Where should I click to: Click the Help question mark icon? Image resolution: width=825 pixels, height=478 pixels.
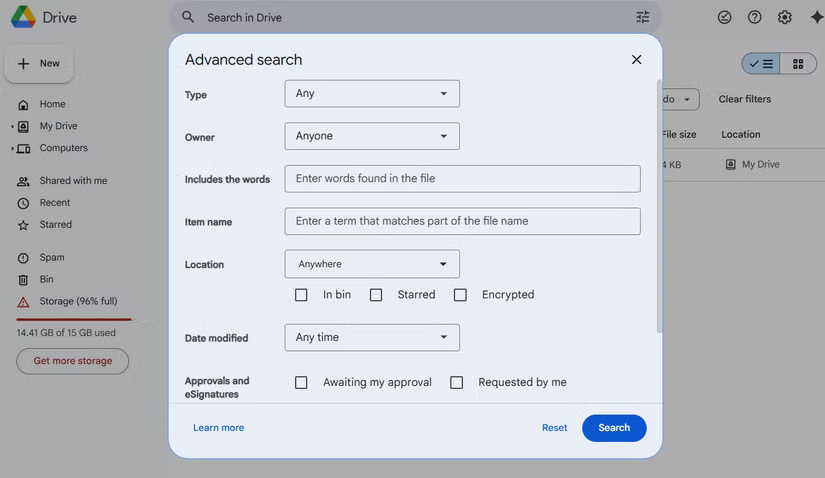(x=755, y=17)
